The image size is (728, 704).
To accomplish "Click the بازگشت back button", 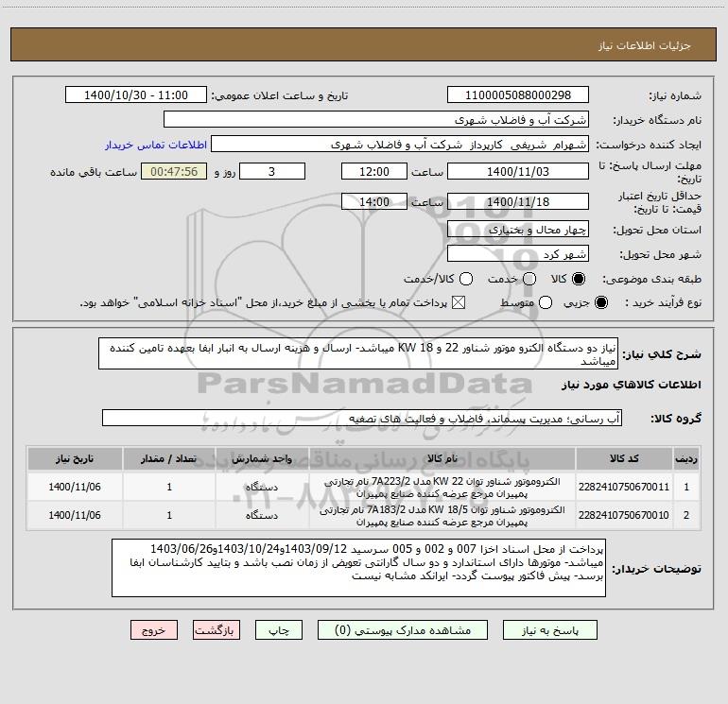I will pos(217,630).
